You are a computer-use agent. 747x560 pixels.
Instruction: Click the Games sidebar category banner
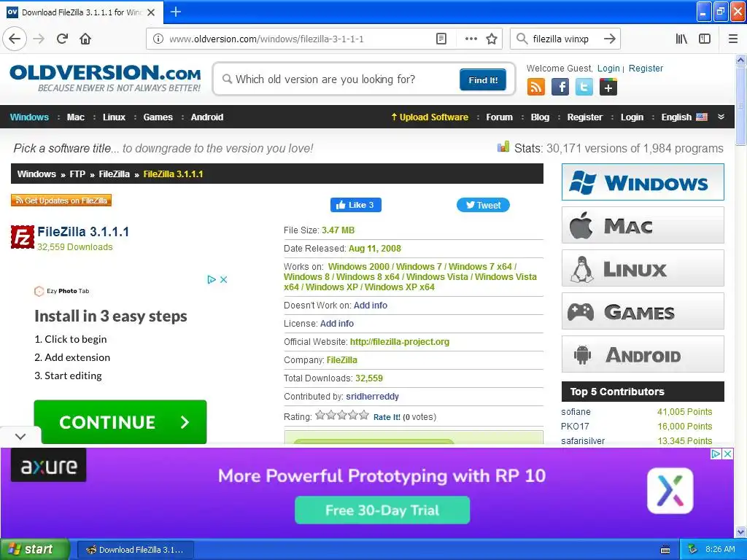pos(643,311)
